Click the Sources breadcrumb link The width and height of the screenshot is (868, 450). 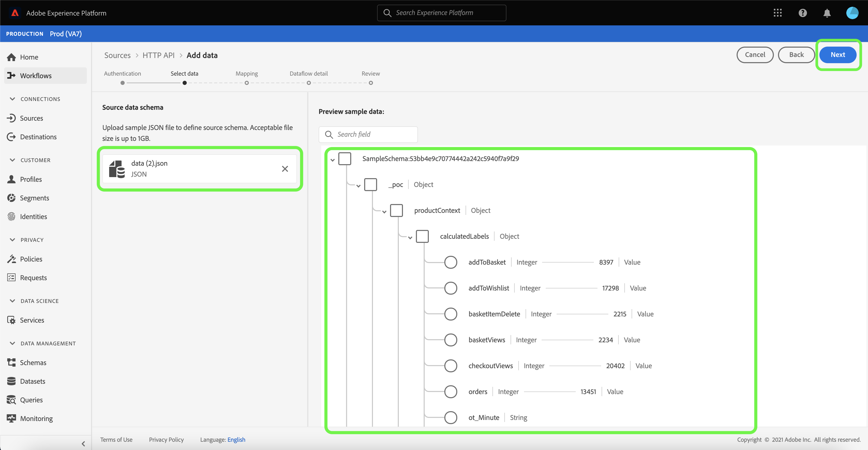click(117, 55)
